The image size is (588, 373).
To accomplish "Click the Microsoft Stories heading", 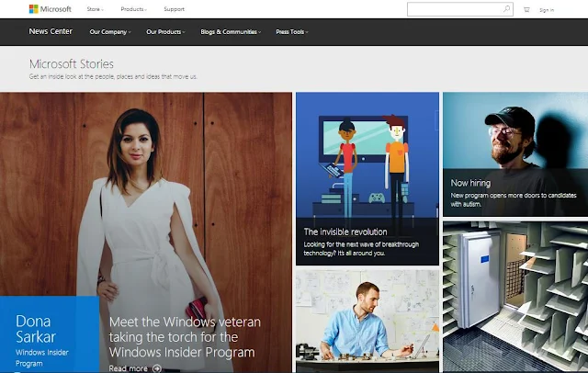I will 72,64.
